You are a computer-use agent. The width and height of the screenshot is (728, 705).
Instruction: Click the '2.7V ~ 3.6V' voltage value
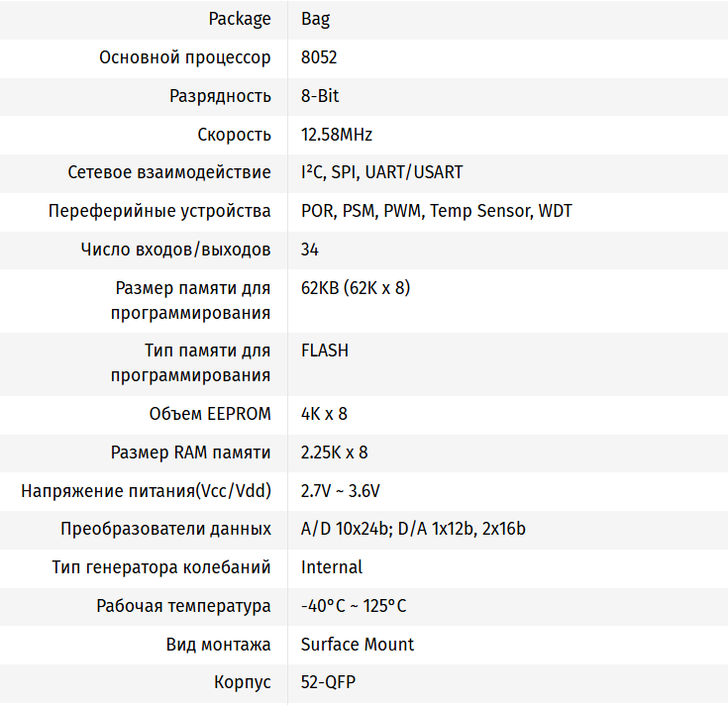pyautogui.click(x=341, y=491)
